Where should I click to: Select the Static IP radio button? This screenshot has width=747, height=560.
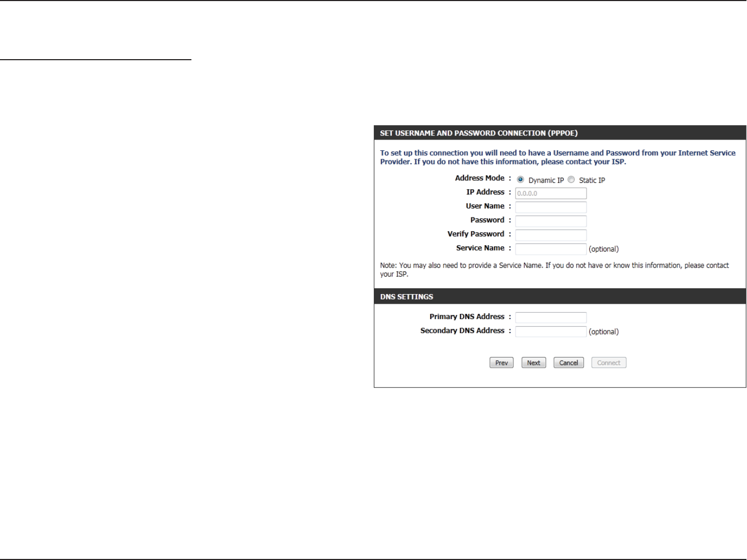click(x=571, y=180)
